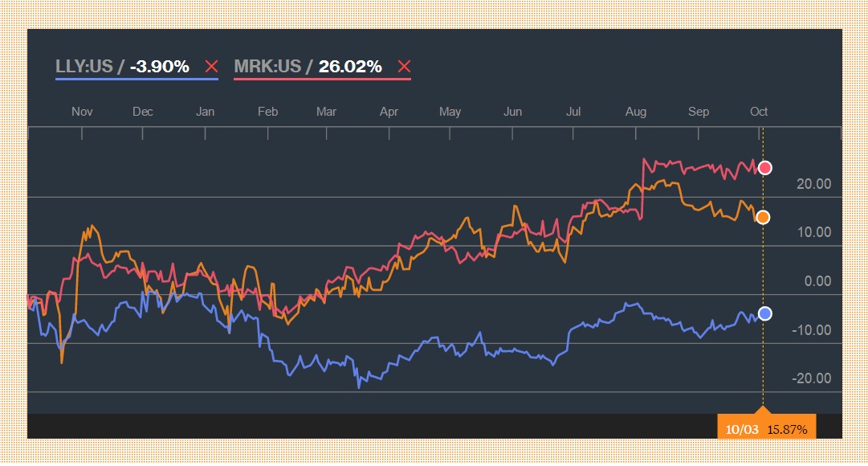Click the -3.90% value for LLY
The width and height of the screenshot is (868, 466).
(x=160, y=67)
